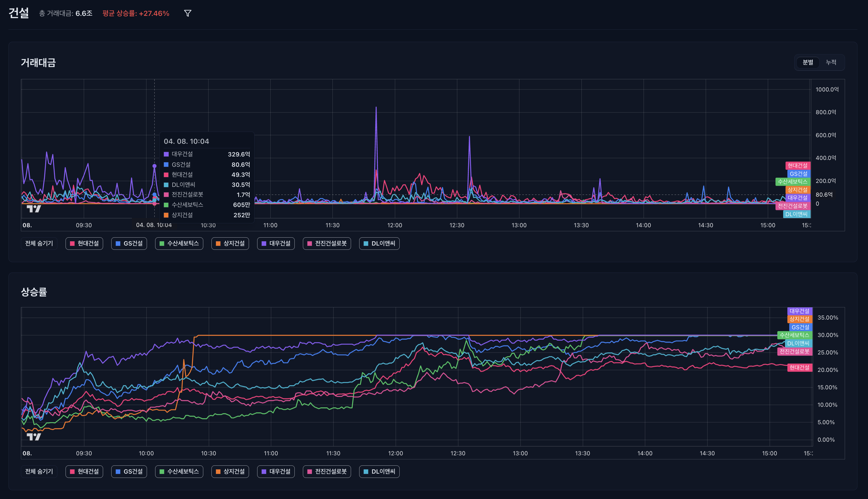Toggle 수산세보틱스 in the 상승률 legend
Screen dimensions: 868x499
click(179, 471)
